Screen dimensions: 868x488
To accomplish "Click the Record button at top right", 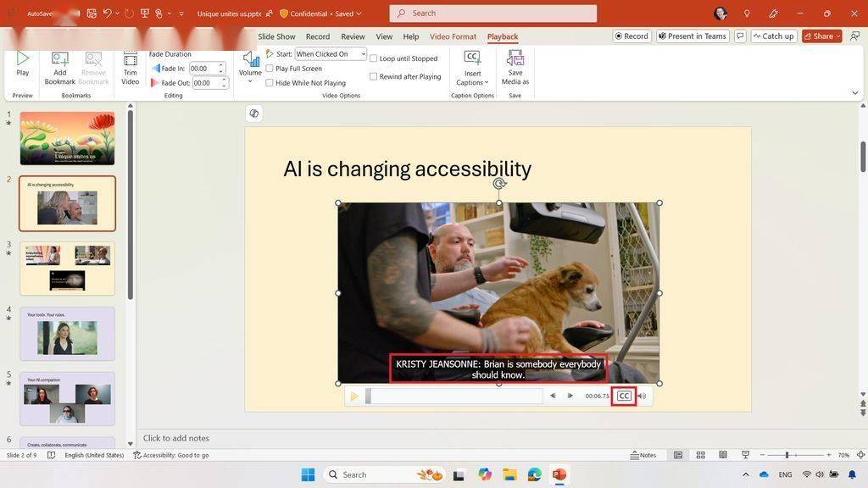I will [x=632, y=36].
